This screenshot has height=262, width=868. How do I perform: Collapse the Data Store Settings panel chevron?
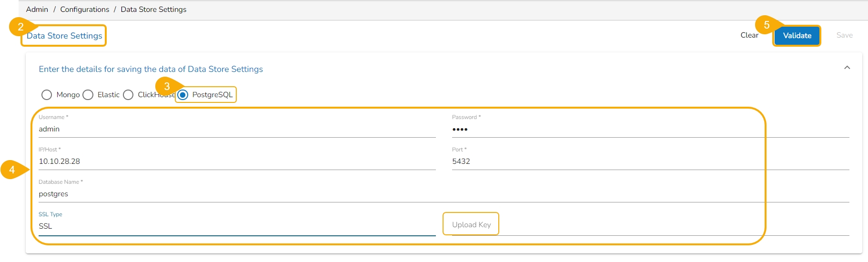tap(847, 68)
